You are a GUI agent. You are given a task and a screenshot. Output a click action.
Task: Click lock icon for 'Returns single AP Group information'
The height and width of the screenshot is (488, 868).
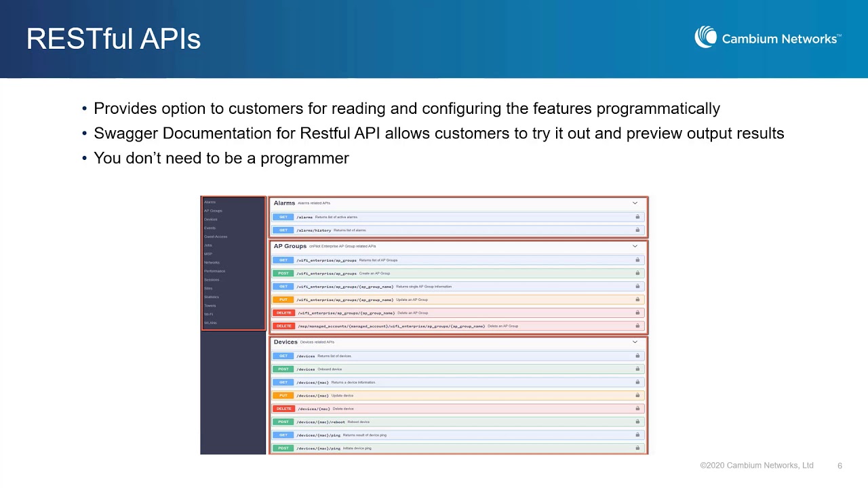[x=637, y=287]
